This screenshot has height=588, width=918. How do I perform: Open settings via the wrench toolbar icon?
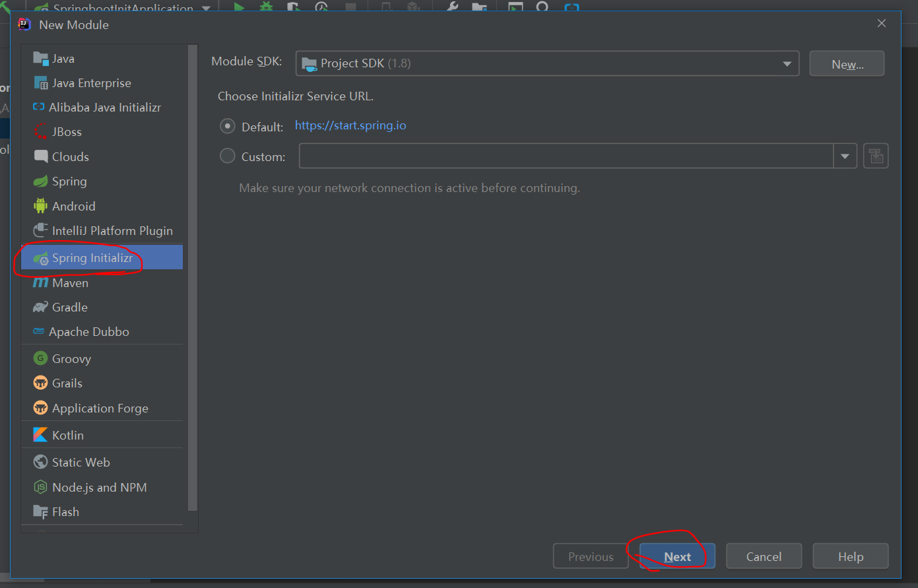click(x=453, y=7)
